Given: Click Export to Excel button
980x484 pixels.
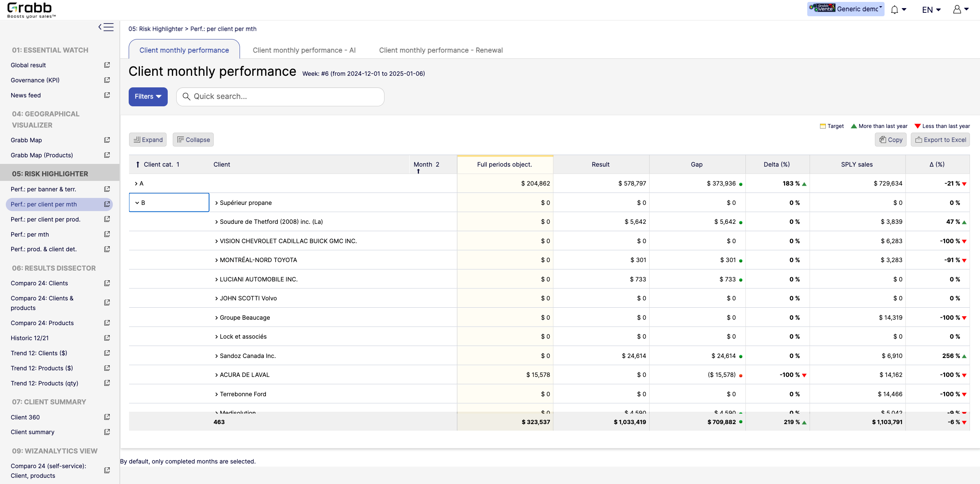Looking at the screenshot, I should 940,140.
